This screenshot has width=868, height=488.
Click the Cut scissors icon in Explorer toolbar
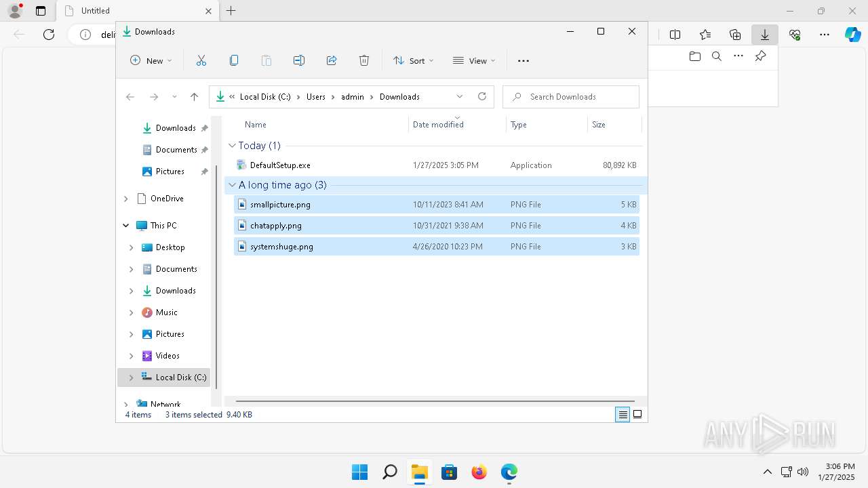point(201,60)
